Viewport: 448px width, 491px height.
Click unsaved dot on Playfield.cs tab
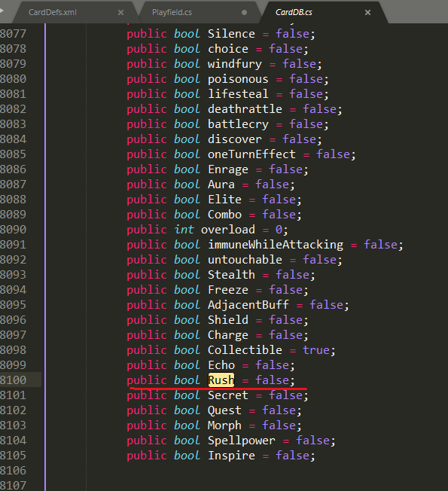[x=245, y=13]
